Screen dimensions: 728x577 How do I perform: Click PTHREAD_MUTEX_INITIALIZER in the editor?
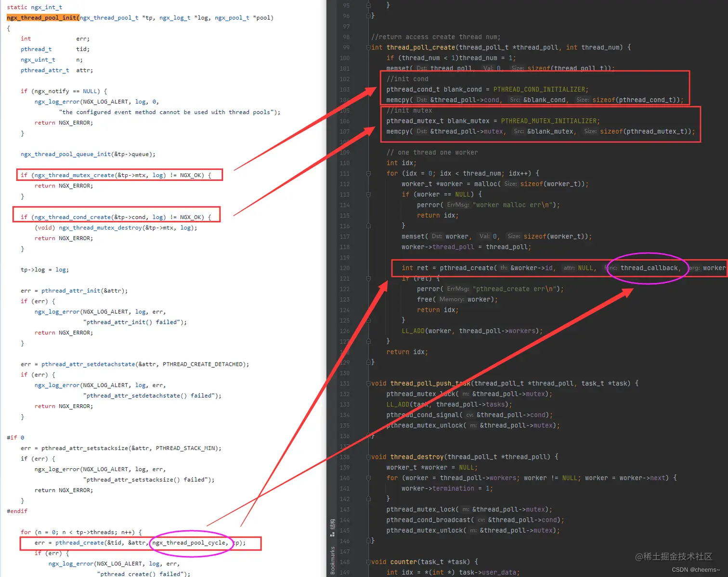coord(549,121)
